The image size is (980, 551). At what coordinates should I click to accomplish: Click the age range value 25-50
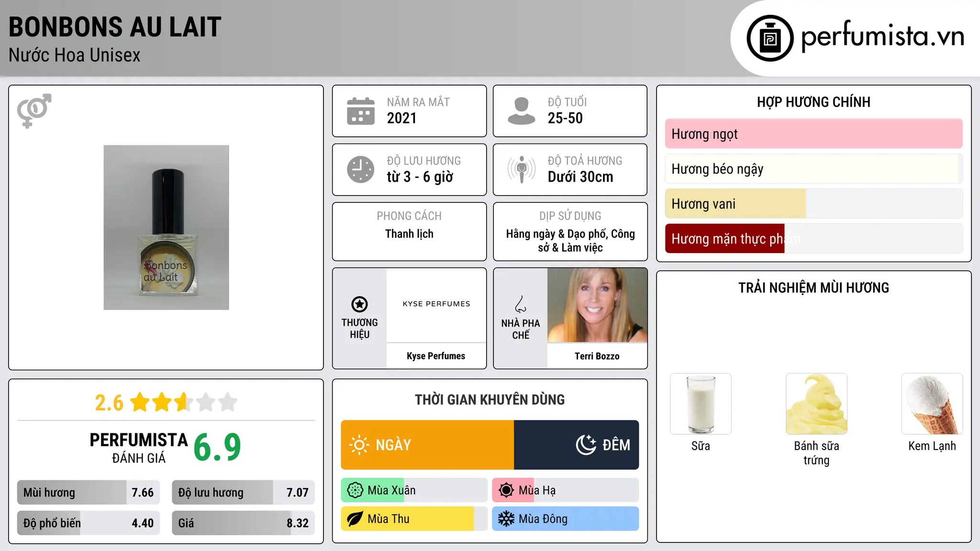coord(565,118)
